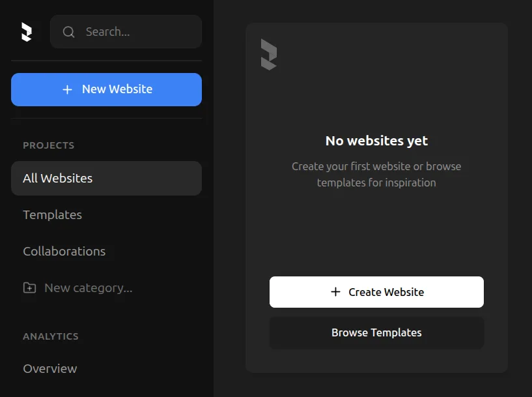The image size is (532, 397).
Task: Click the folder-plus New category icon
Action: 30,287
